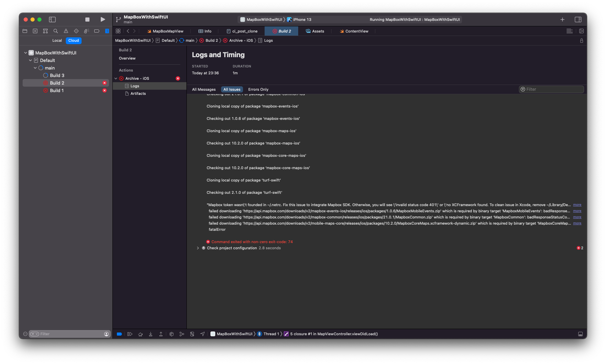Open the Debug Memory Graph icon
606x364 pixels.
[182, 334]
